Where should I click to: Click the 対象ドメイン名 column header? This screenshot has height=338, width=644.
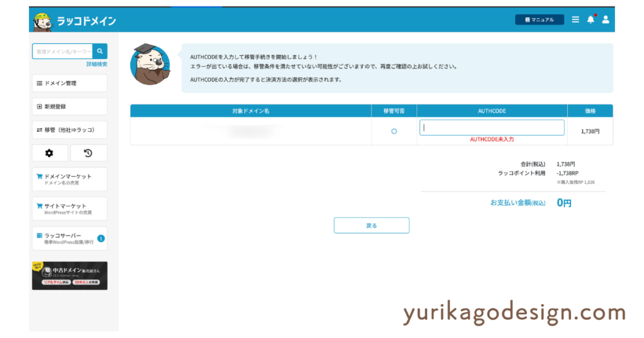[x=251, y=111]
